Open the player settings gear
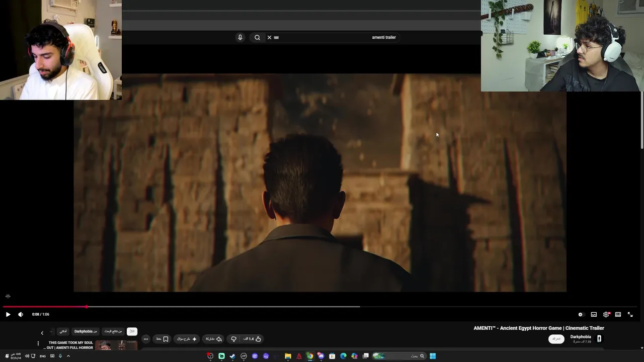This screenshot has height=362, width=644. (606, 314)
